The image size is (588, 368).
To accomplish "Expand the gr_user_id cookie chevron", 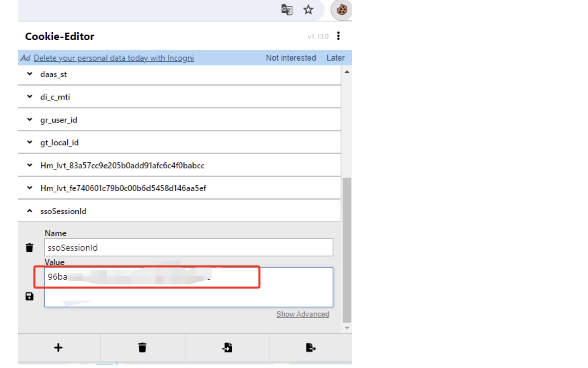I will pyautogui.click(x=30, y=120).
